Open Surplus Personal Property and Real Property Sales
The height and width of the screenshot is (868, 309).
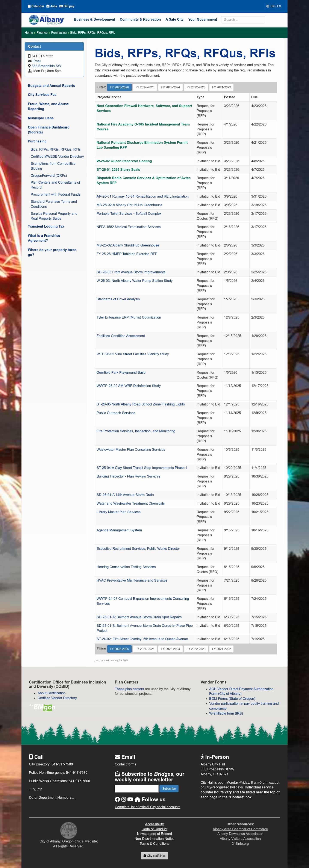(x=54, y=216)
